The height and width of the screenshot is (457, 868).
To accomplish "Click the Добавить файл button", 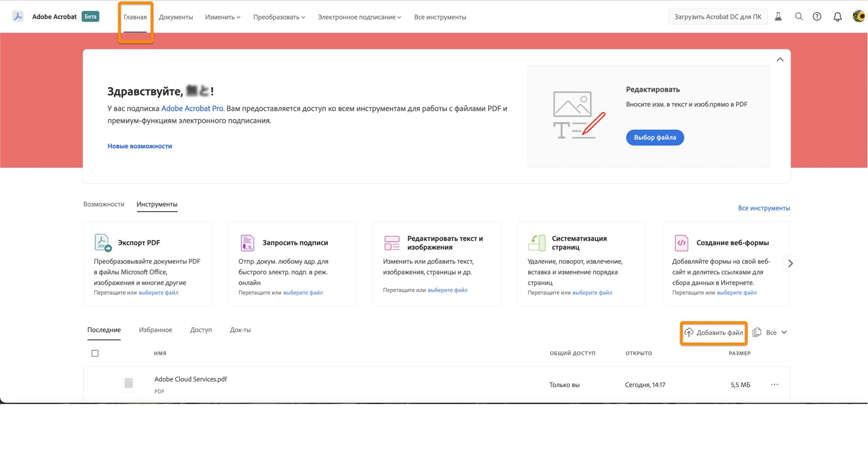I will (713, 333).
